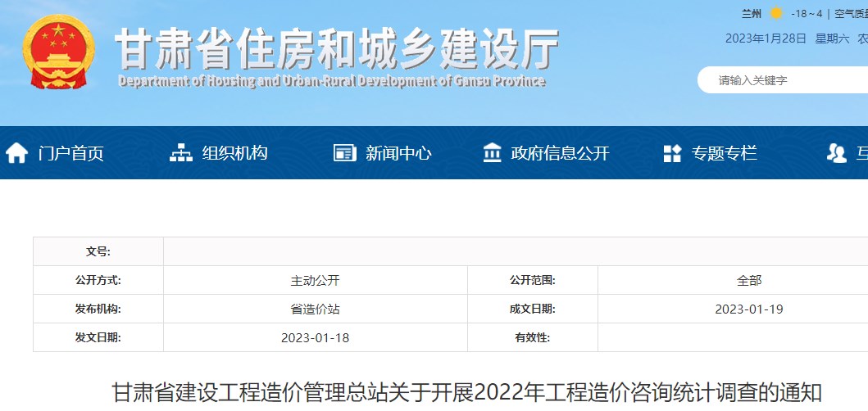Open the 专题专栏 navigation item
The height and width of the screenshot is (411, 868).
724,153
